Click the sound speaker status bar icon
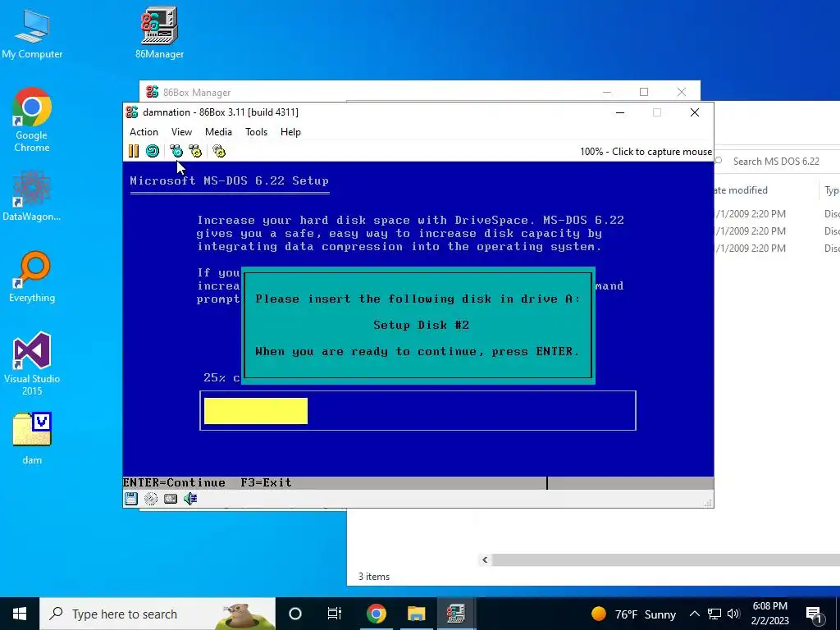The height and width of the screenshot is (630, 840). 190,499
